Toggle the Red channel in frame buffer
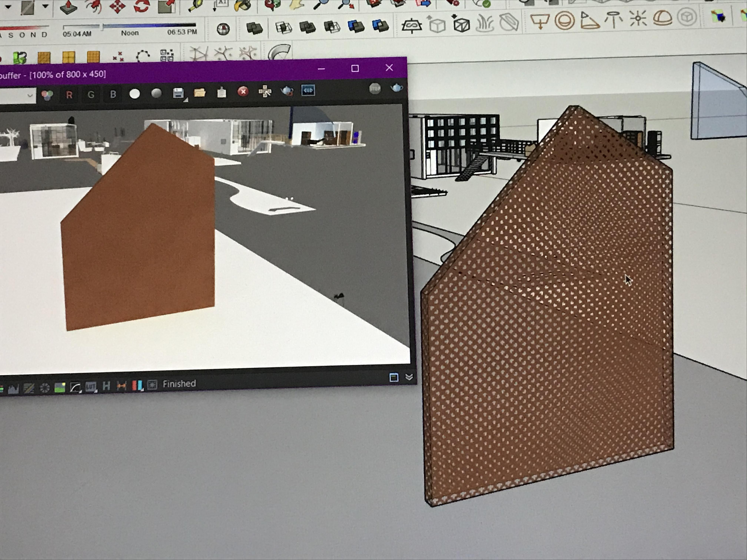747x560 pixels. (69, 95)
